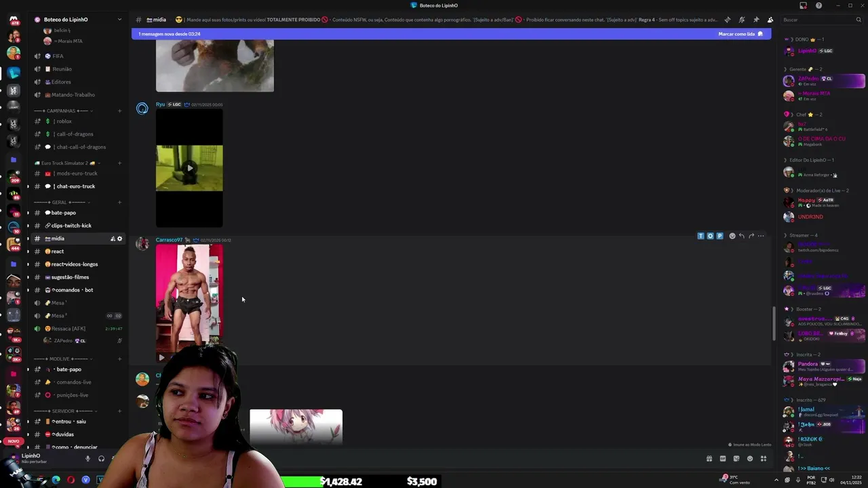868x488 pixels.
Task: Open Opera browser in Windows taskbar
Action: coord(71,480)
